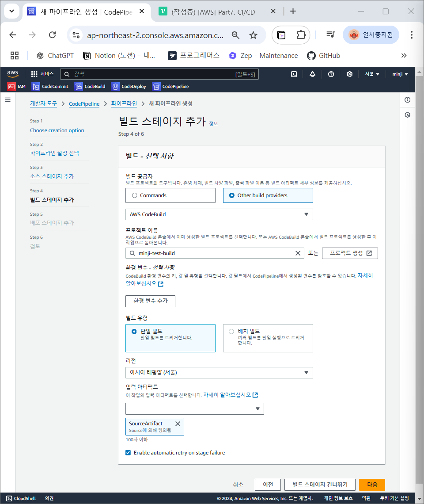Viewport: 424px width, 504px height.
Task: Remove the SourceArtifact chip
Action: coord(178,424)
